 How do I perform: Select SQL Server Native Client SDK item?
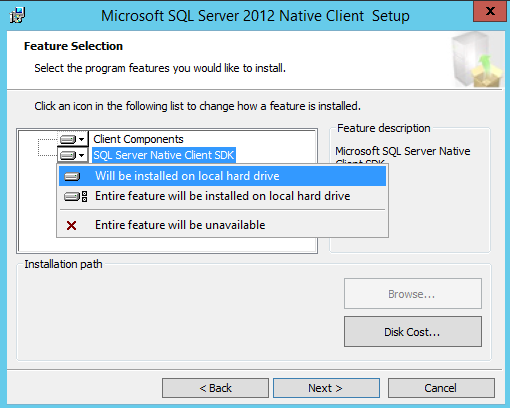click(164, 155)
